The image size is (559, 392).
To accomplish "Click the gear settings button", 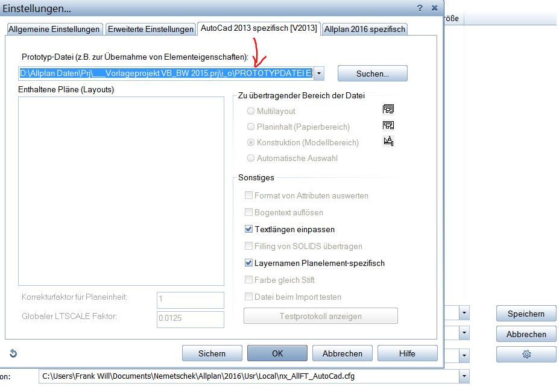I will pos(526,355).
